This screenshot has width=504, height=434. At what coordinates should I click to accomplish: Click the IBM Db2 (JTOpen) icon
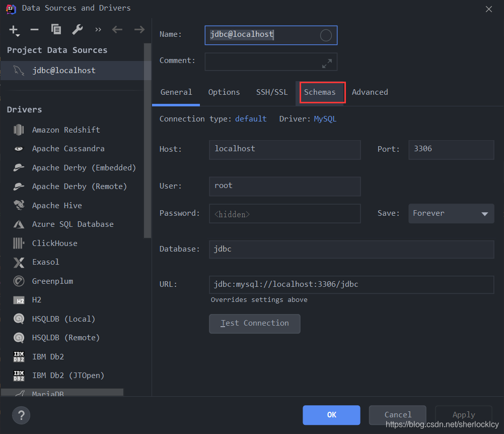tap(19, 376)
